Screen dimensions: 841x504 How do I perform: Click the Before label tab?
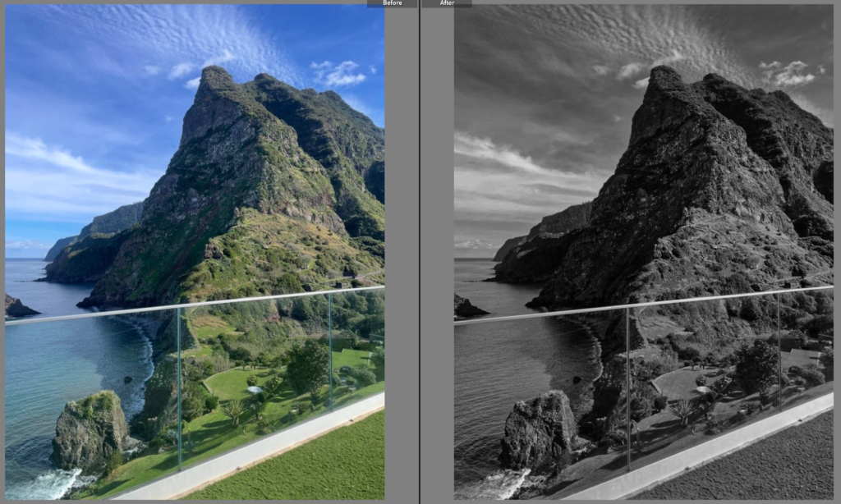pos(392,3)
